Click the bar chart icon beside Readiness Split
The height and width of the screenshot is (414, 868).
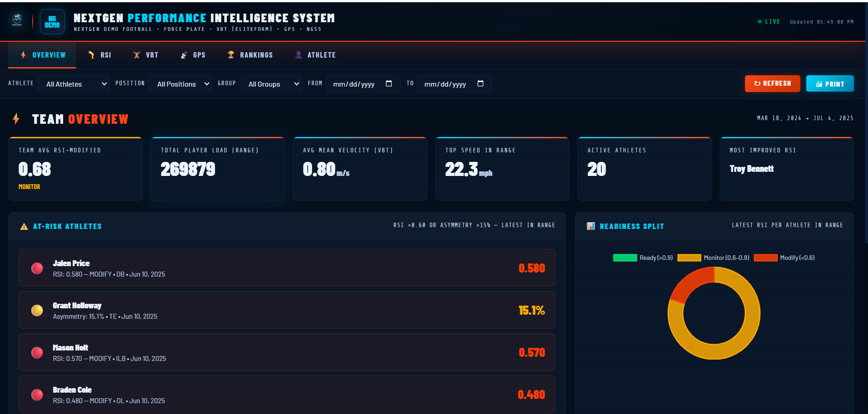(591, 226)
